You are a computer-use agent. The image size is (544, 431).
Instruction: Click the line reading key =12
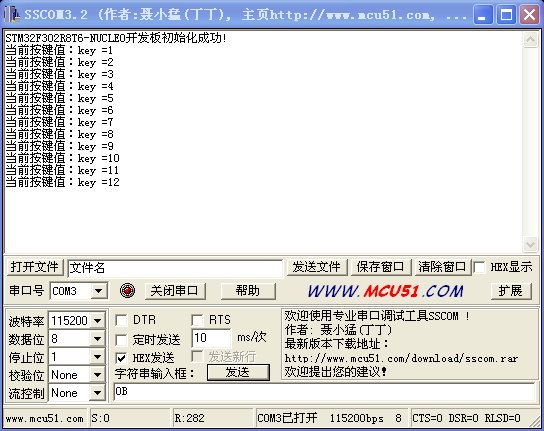(62, 182)
